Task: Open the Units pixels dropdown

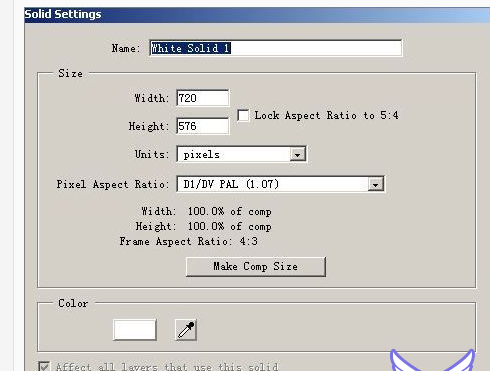Action: [241, 154]
